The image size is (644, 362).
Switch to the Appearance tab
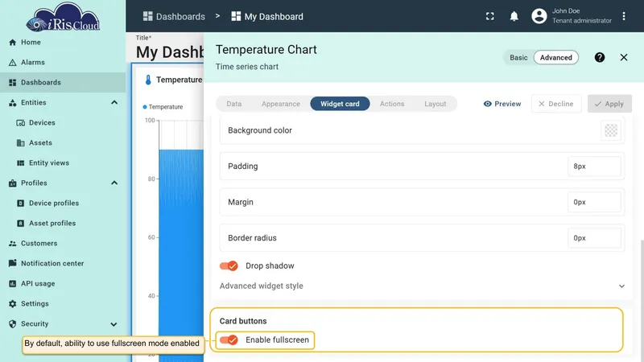pos(281,104)
